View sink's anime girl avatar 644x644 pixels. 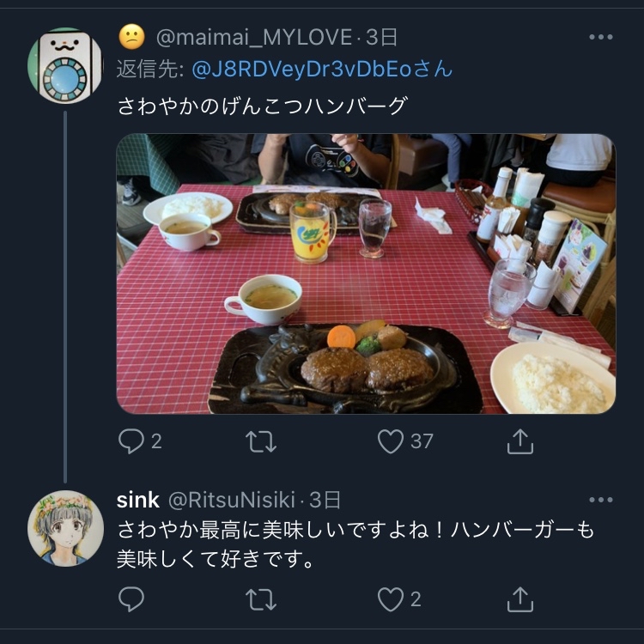tap(65, 528)
